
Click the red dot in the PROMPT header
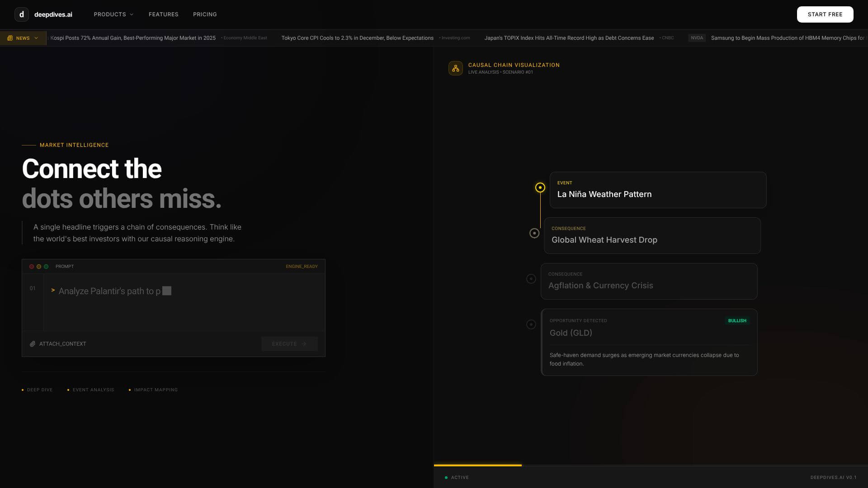31,266
